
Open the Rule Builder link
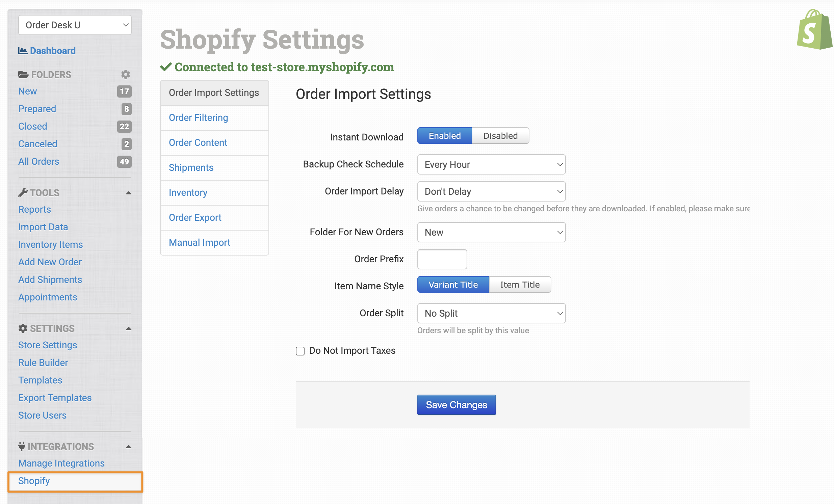(x=43, y=363)
